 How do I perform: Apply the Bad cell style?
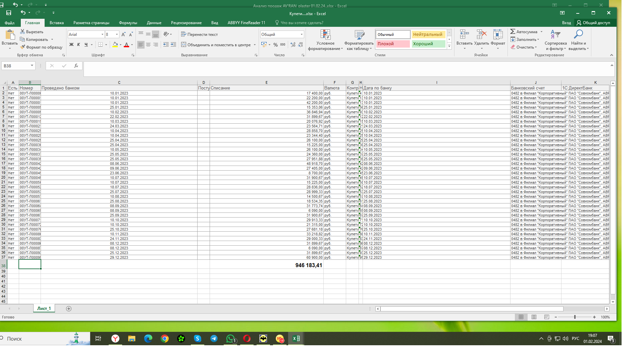392,44
